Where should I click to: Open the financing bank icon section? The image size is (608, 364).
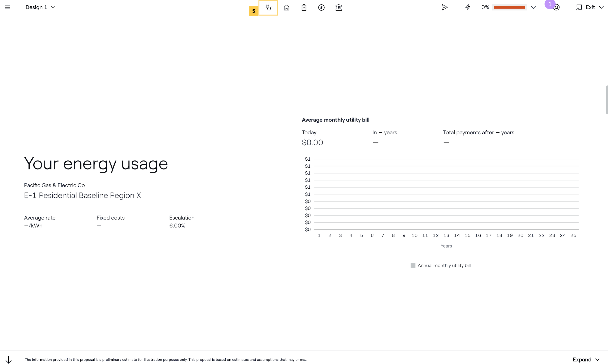(338, 8)
